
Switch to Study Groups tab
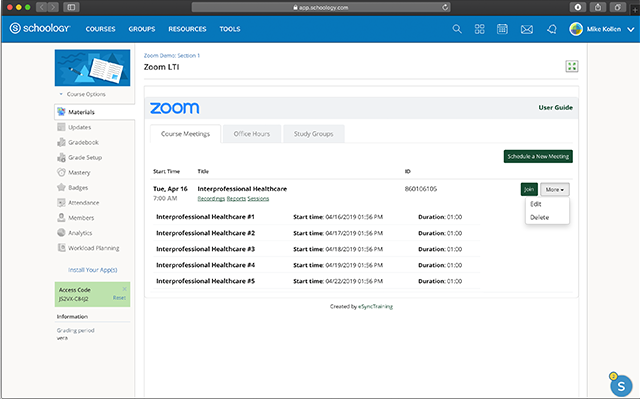[x=313, y=134]
